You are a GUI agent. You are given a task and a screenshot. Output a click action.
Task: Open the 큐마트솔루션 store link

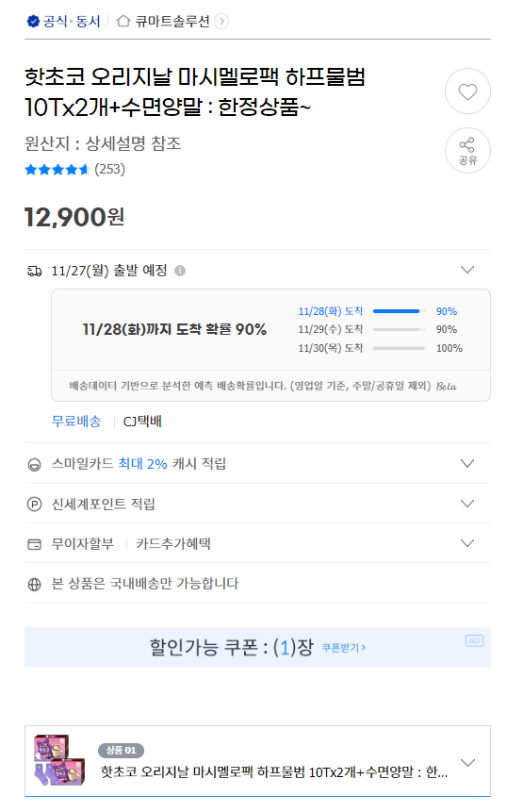point(172,22)
